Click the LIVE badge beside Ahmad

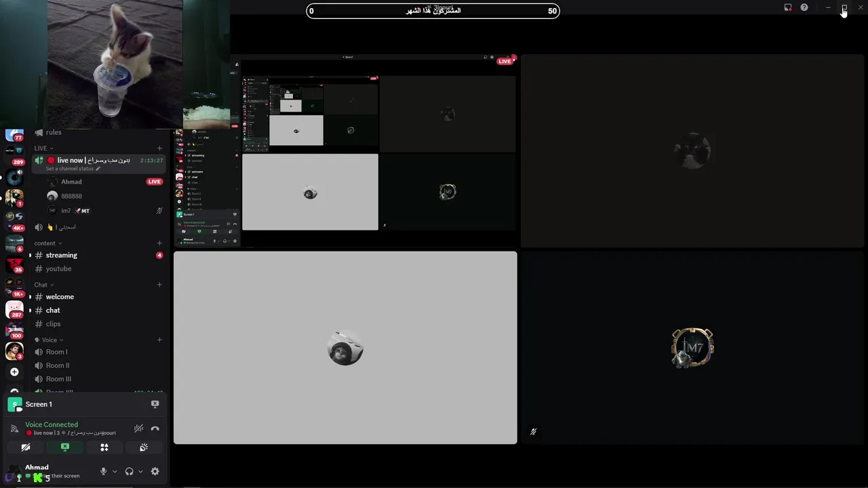(155, 182)
